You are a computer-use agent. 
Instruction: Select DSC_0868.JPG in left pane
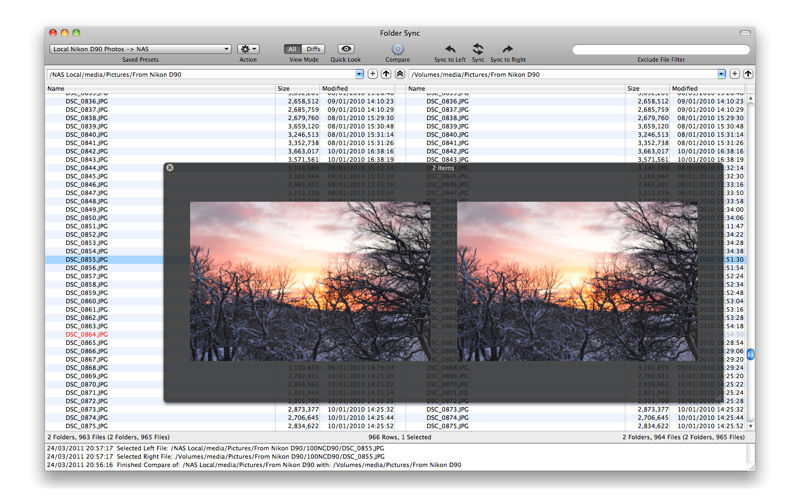tap(87, 368)
